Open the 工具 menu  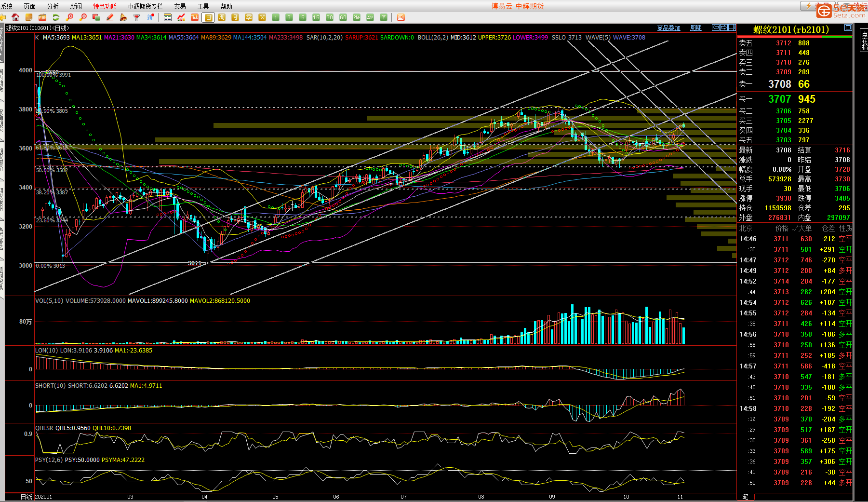click(203, 6)
